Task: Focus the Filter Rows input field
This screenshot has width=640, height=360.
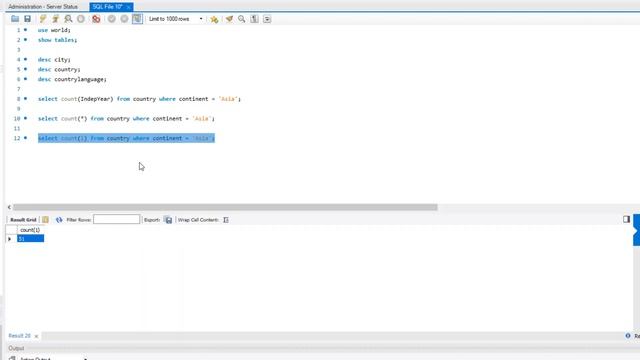Action: point(116,220)
